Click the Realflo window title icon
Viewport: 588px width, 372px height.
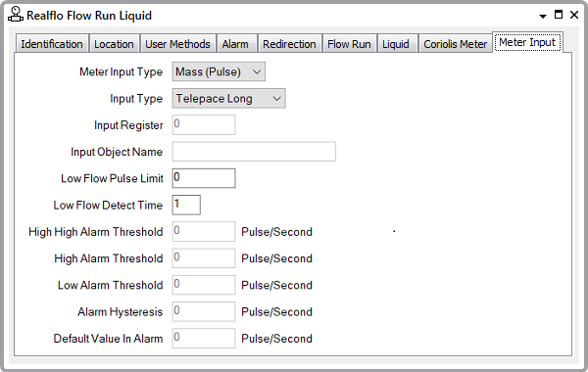click(16, 15)
